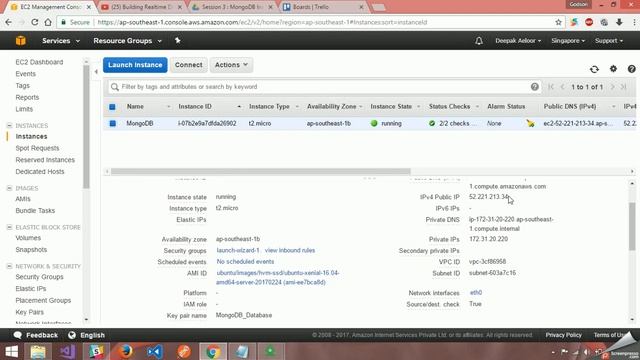640x360 pixels.
Task: Open the notifications bell icon
Action: pos(479,41)
